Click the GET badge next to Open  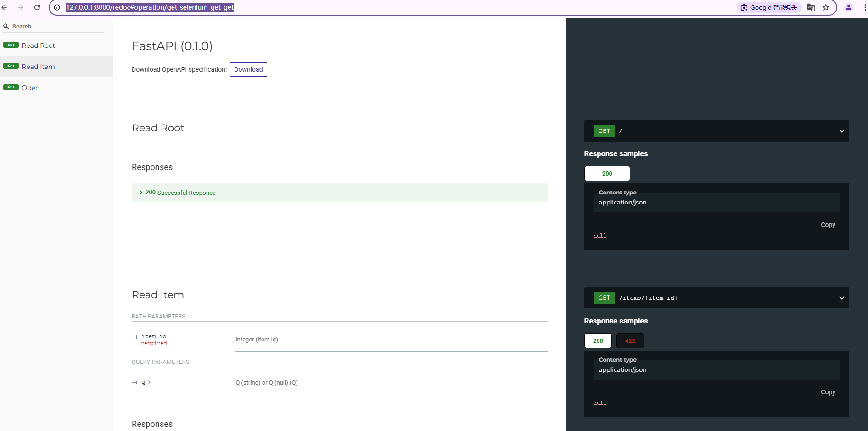click(x=11, y=87)
